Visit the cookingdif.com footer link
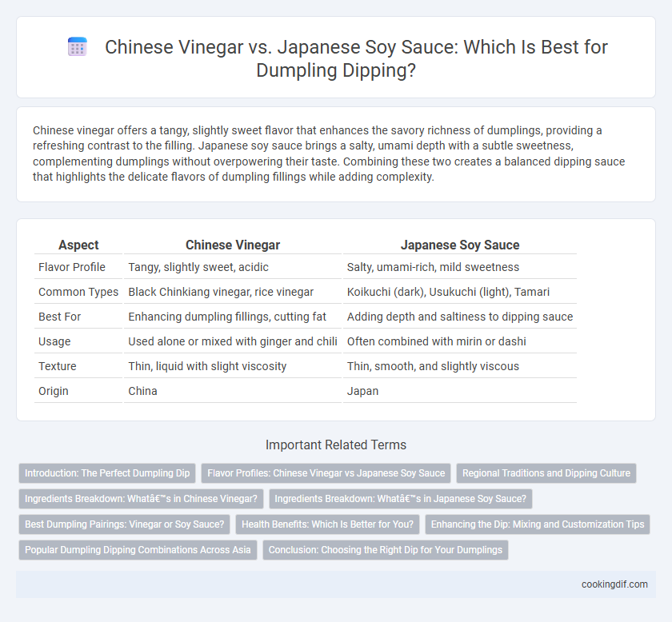This screenshot has height=622, width=672. pos(614,584)
